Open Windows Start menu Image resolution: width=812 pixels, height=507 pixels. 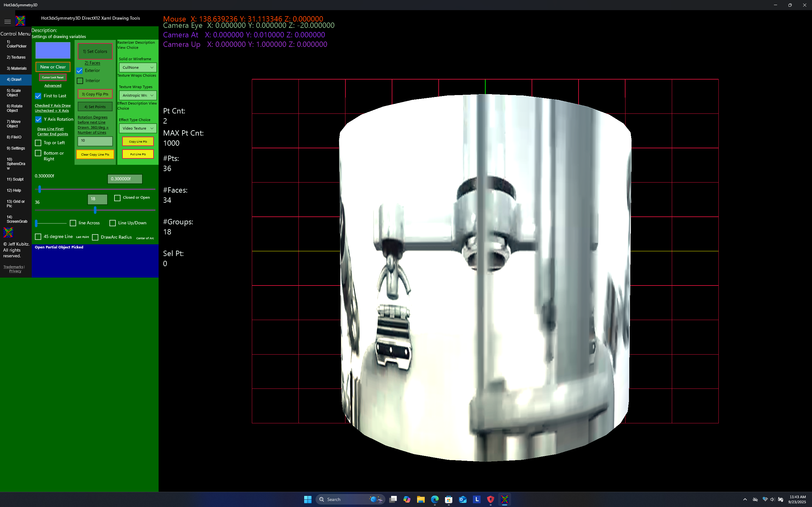(x=308, y=499)
